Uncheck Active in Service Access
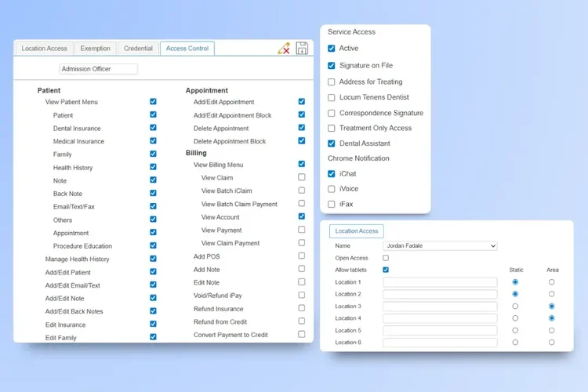The image size is (588, 392). pyautogui.click(x=331, y=49)
